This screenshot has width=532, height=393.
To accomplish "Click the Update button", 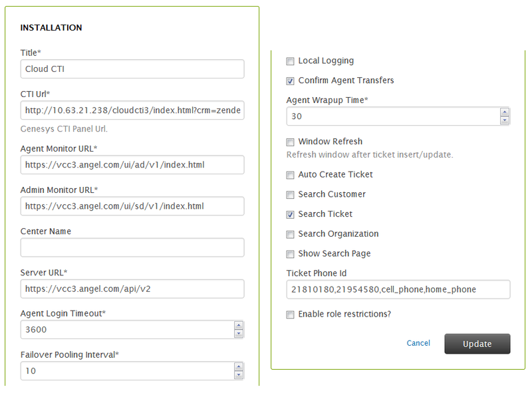I will click(477, 344).
